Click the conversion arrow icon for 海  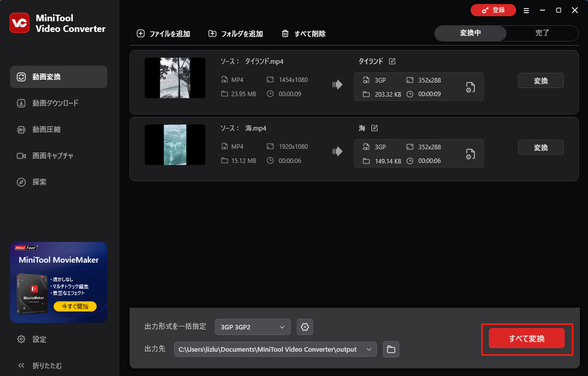(x=338, y=151)
